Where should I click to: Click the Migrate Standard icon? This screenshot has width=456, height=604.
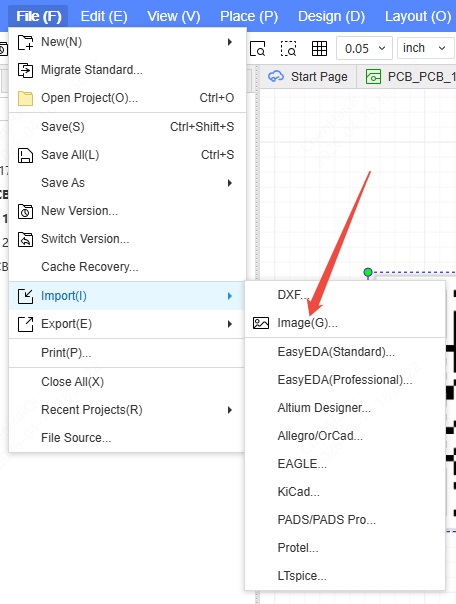[25, 70]
